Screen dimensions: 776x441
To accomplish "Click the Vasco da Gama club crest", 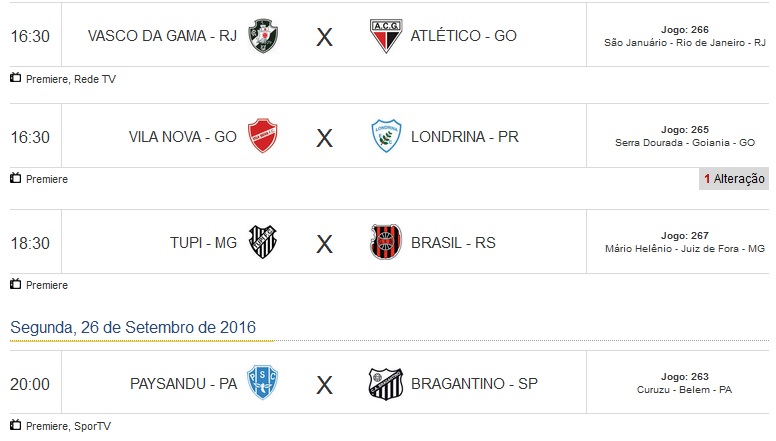I will point(264,36).
